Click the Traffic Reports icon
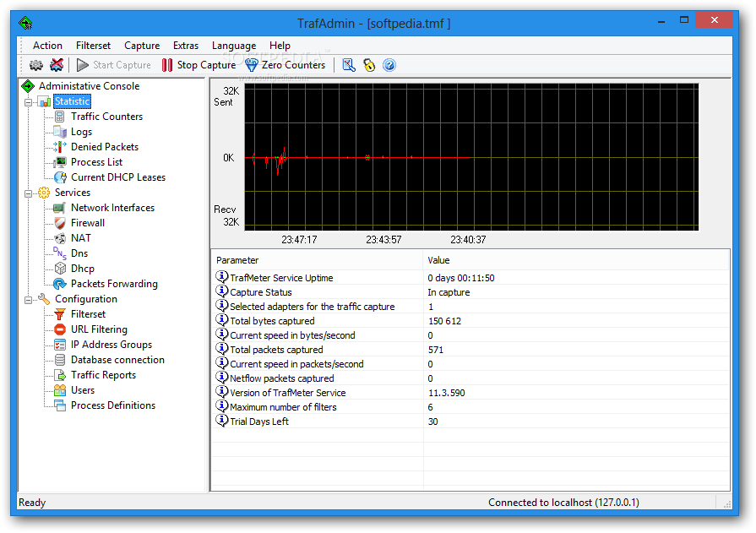Image resolution: width=756 pixels, height=533 pixels. click(60, 375)
